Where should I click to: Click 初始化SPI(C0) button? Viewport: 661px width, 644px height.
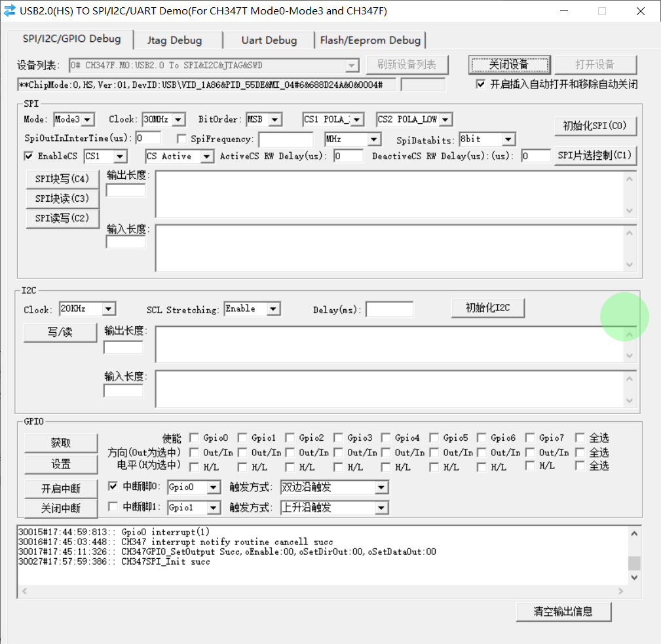[x=595, y=126]
